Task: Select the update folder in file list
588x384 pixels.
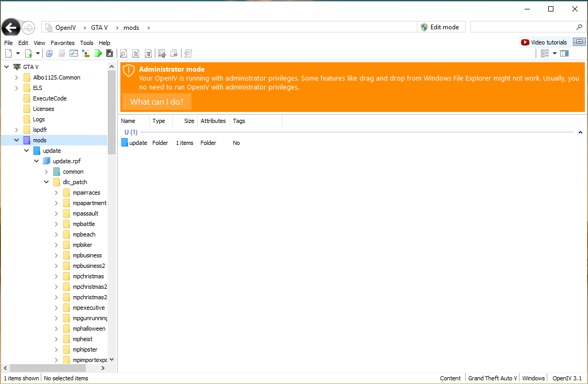Action: [134, 143]
